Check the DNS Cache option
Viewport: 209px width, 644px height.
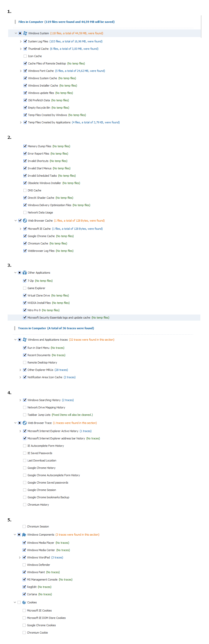[x=25, y=190]
